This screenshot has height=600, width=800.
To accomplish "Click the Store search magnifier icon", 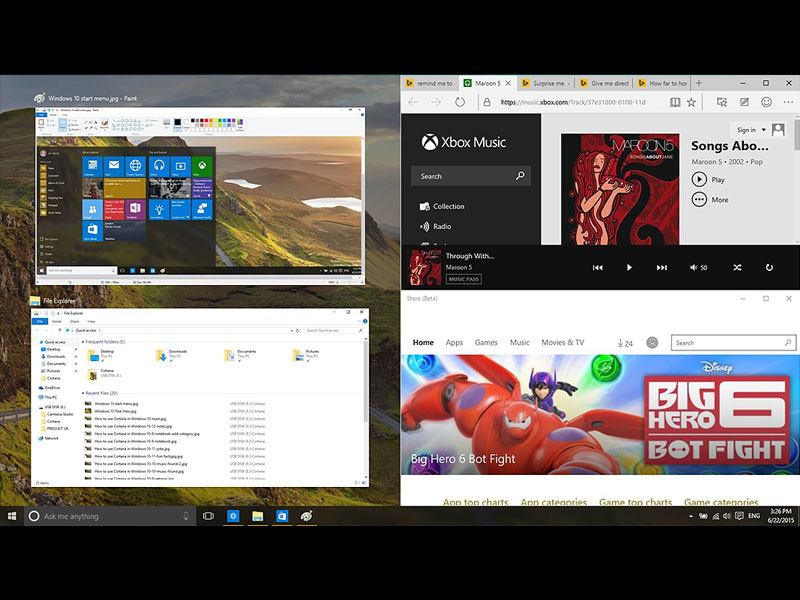I will [788, 343].
